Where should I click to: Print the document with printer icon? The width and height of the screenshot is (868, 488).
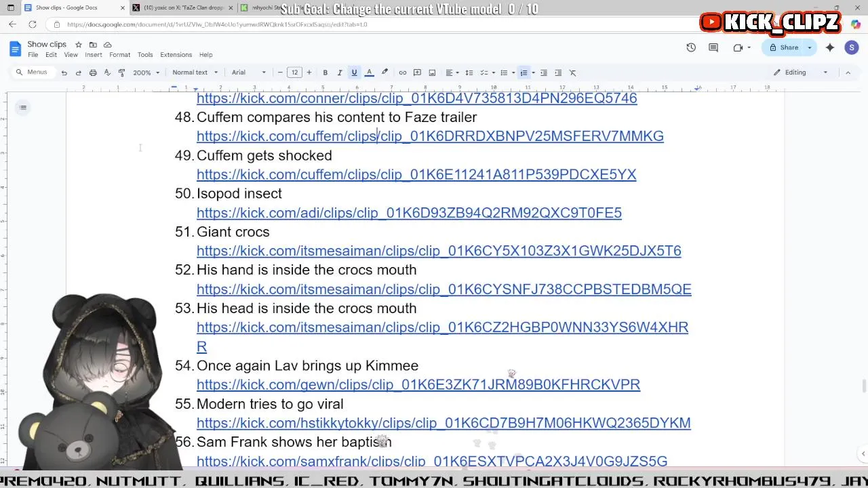(93, 73)
